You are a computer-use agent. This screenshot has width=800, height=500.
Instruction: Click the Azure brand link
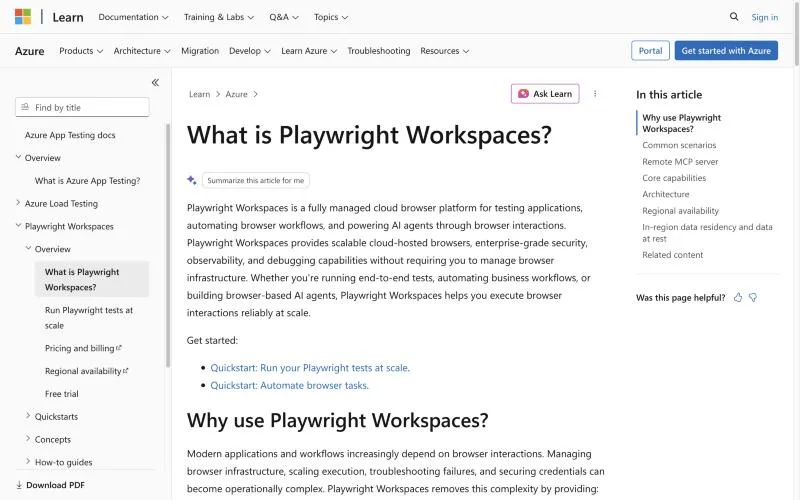[30, 51]
